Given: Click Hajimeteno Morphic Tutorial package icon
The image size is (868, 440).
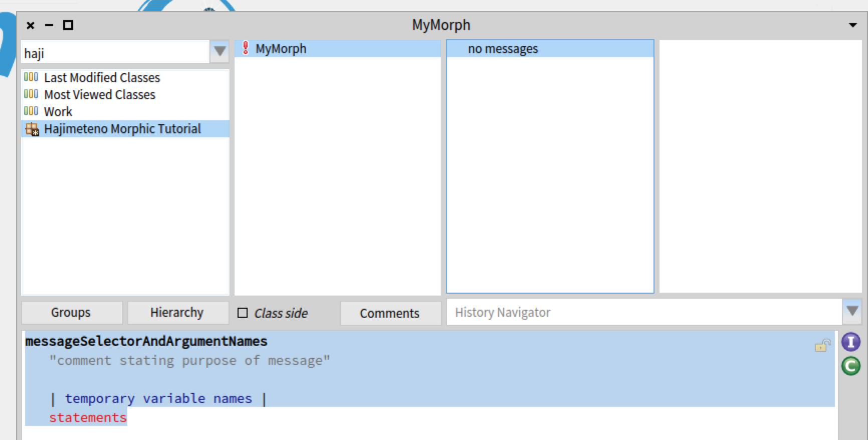Looking at the screenshot, I should pos(32,129).
